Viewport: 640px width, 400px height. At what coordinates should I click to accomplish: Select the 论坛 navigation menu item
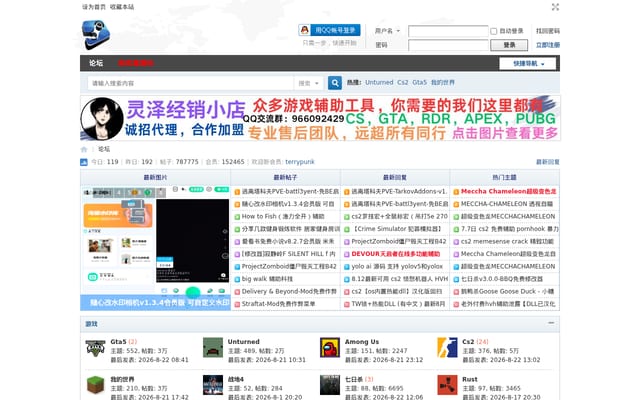click(96, 63)
